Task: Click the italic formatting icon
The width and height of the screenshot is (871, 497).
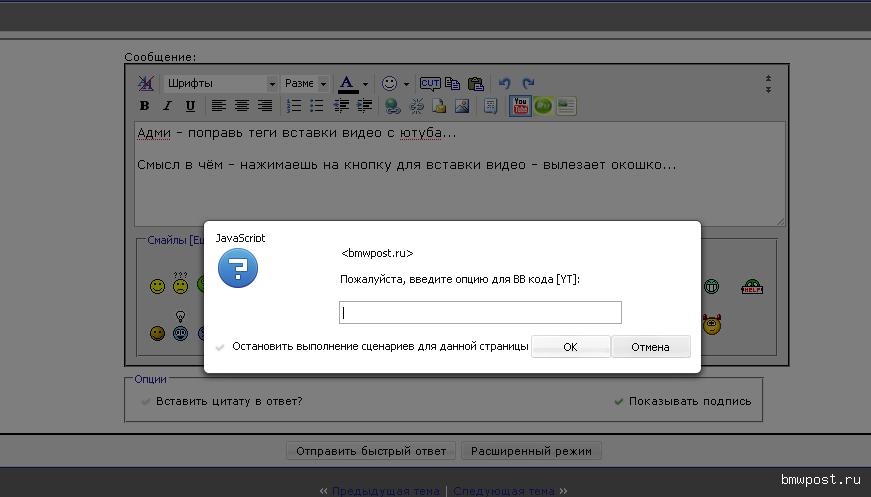Action: (x=167, y=106)
